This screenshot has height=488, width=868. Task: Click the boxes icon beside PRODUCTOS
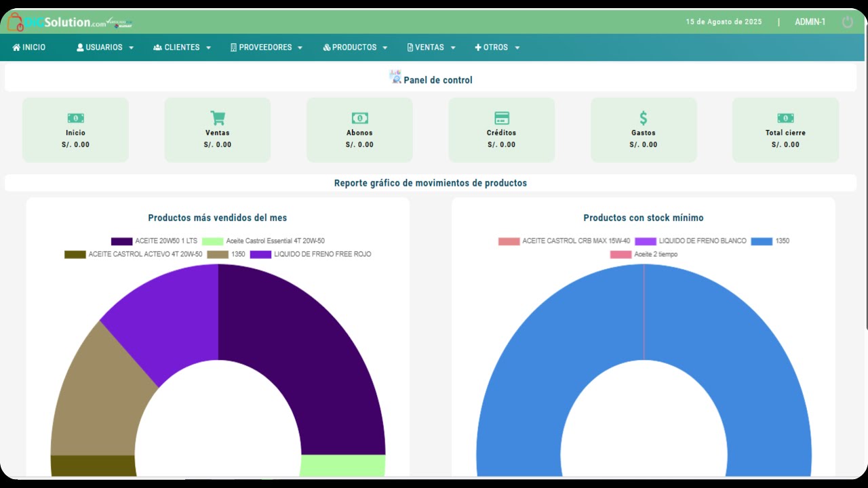pos(327,47)
